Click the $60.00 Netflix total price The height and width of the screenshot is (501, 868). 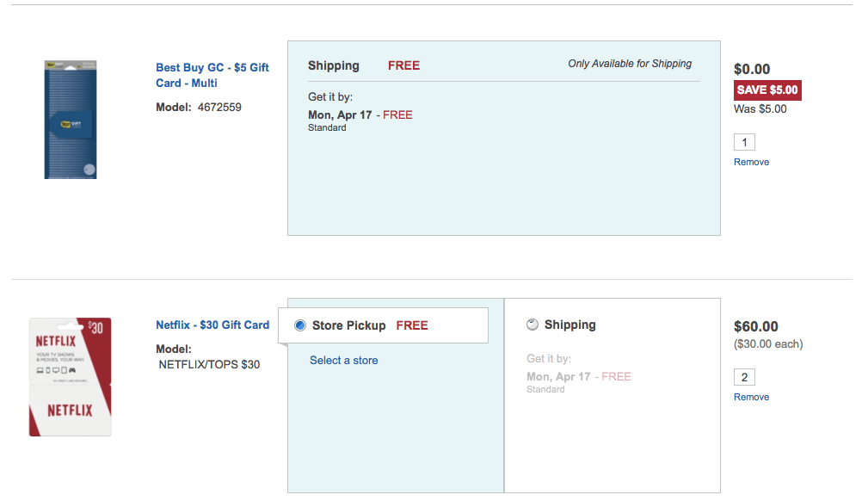click(x=755, y=326)
